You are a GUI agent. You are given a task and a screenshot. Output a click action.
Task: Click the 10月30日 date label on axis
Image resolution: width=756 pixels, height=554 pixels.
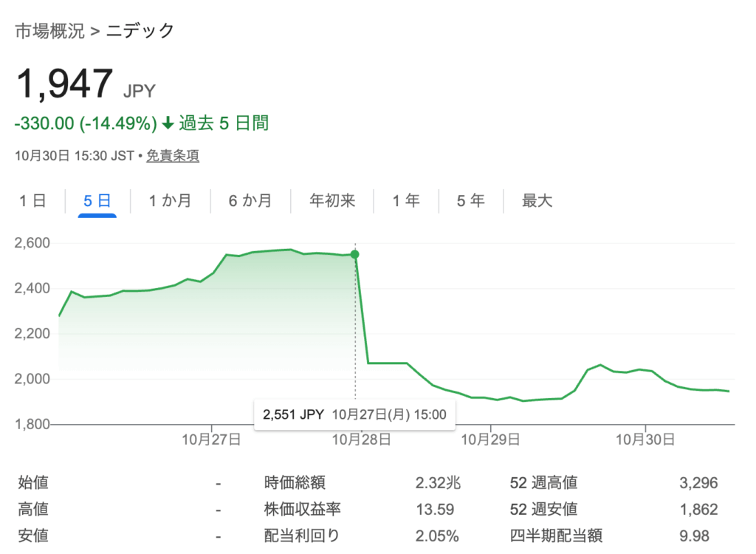[x=645, y=440]
